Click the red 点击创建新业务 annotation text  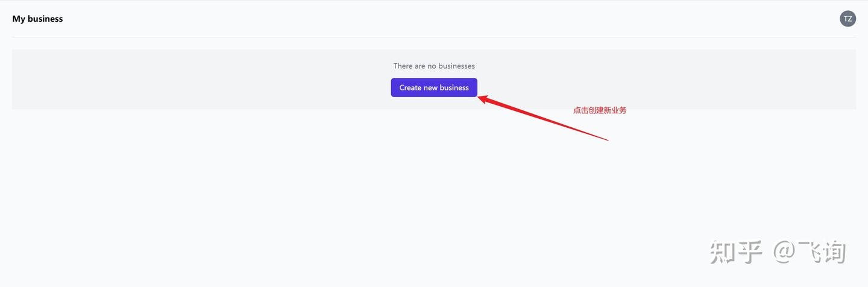600,110
